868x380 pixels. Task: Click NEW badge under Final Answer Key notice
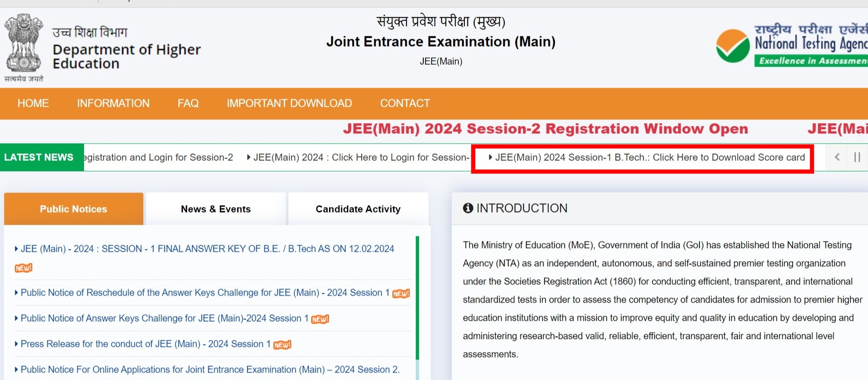23,268
